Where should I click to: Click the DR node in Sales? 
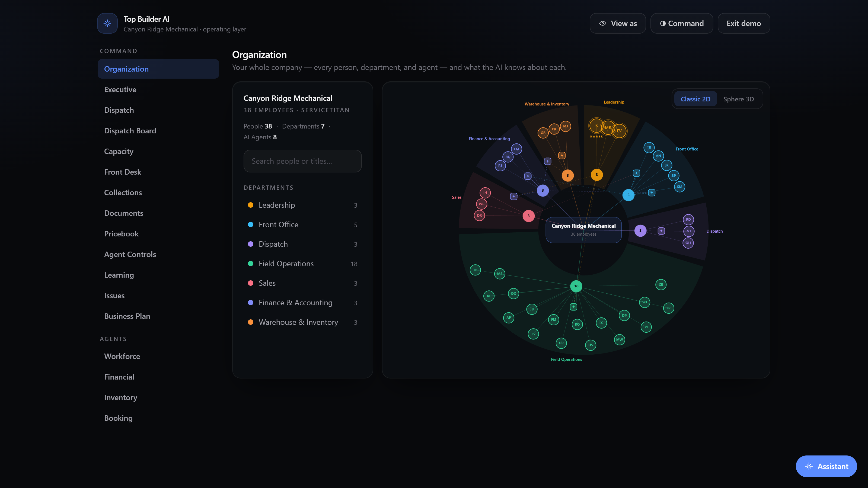tap(479, 215)
